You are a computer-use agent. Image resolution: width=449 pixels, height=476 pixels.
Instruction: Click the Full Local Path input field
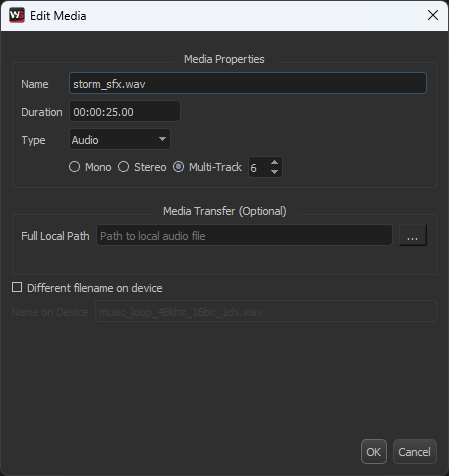[x=244, y=235]
